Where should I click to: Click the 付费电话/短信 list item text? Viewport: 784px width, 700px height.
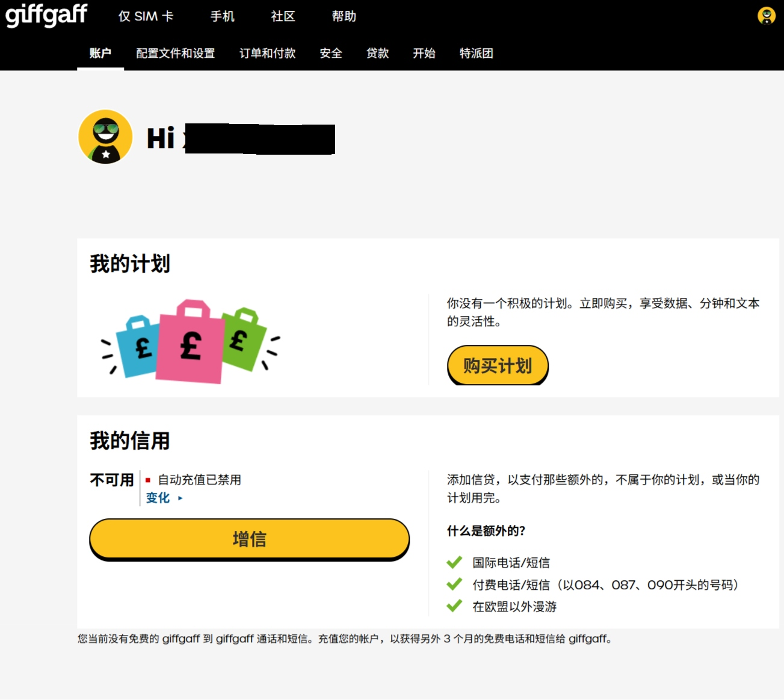pos(605,584)
